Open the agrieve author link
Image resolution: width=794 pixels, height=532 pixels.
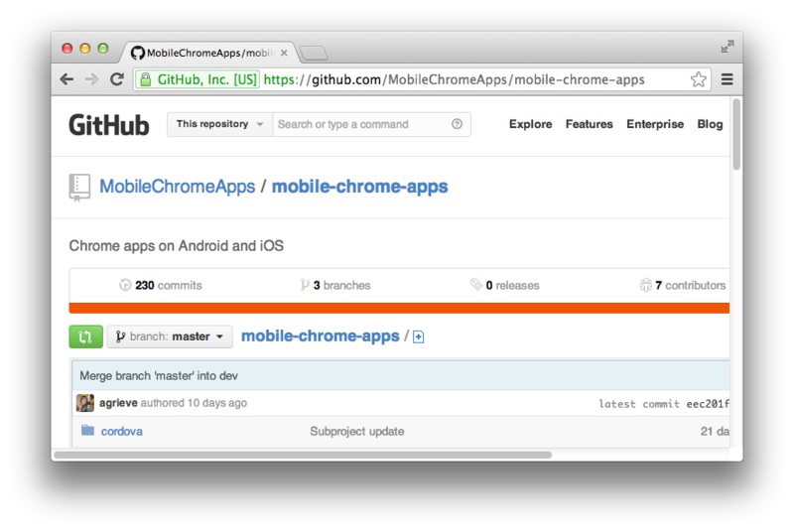(x=118, y=403)
